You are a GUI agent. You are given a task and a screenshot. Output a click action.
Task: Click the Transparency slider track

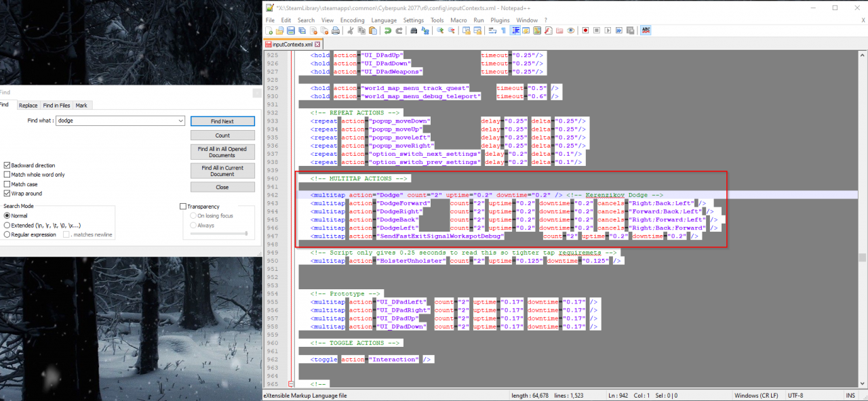coord(217,234)
